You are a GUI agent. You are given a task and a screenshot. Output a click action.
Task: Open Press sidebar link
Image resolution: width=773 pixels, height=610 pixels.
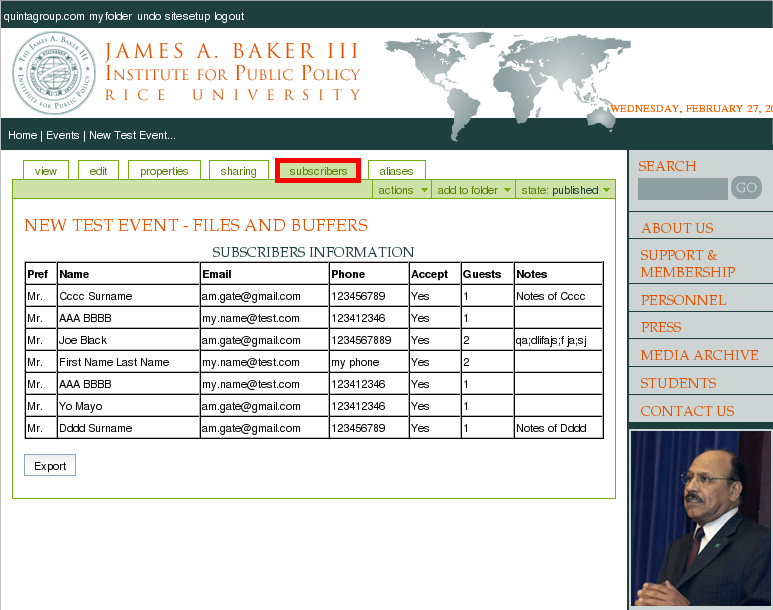(x=661, y=327)
